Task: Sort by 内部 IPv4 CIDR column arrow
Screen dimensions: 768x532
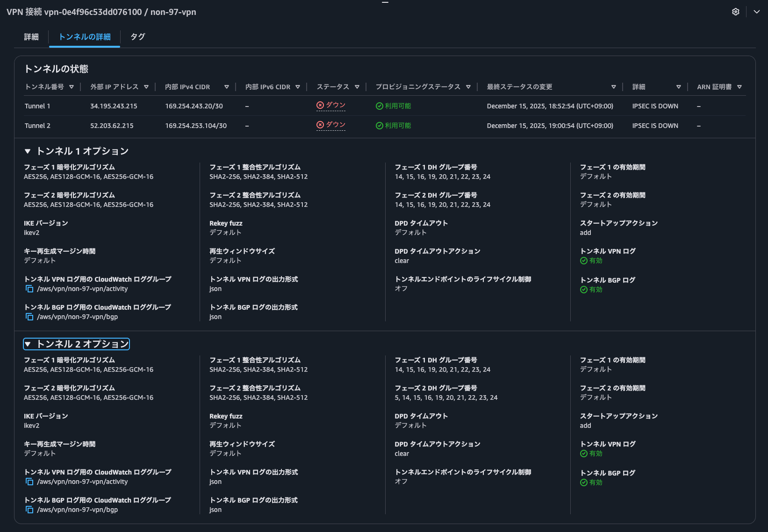Action: [x=227, y=87]
